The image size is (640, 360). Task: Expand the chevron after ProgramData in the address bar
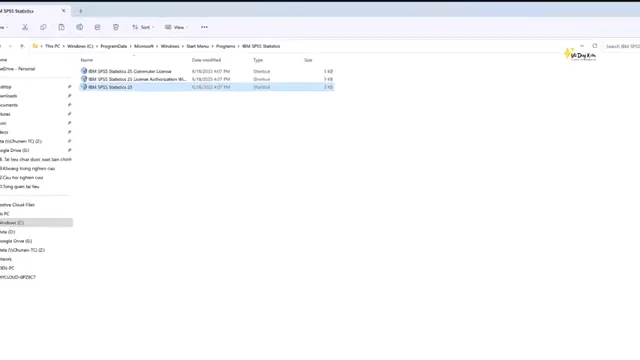click(131, 46)
